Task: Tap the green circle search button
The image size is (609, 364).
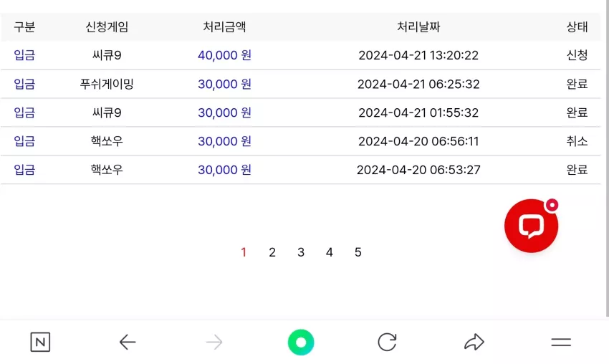Action: (x=301, y=342)
